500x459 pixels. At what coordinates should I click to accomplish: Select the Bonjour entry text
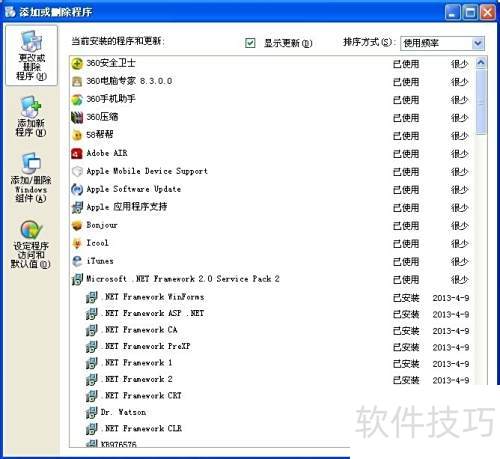click(102, 225)
